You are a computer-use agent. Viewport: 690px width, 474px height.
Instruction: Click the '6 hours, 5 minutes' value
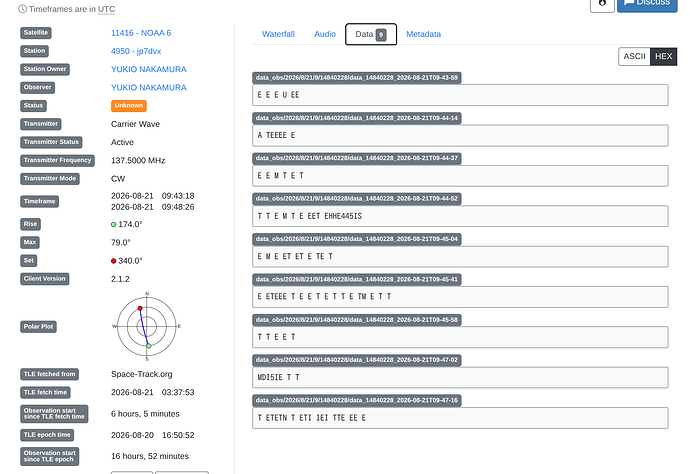click(x=145, y=414)
